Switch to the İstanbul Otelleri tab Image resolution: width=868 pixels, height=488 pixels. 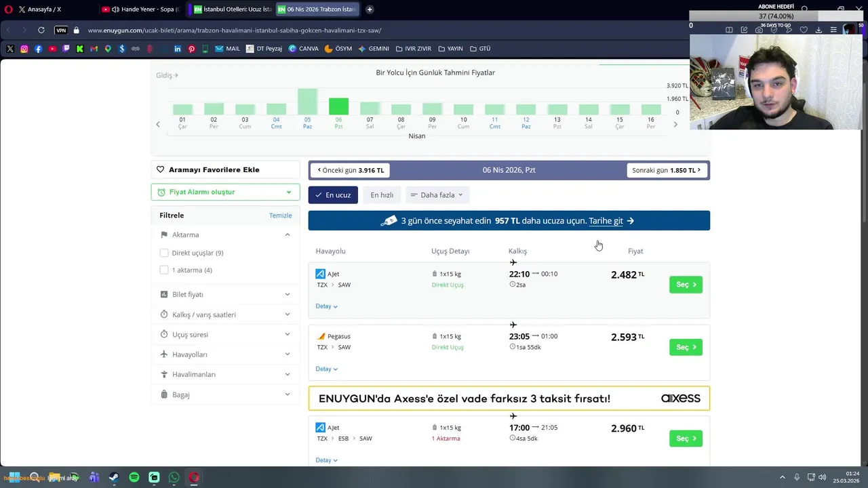[232, 9]
